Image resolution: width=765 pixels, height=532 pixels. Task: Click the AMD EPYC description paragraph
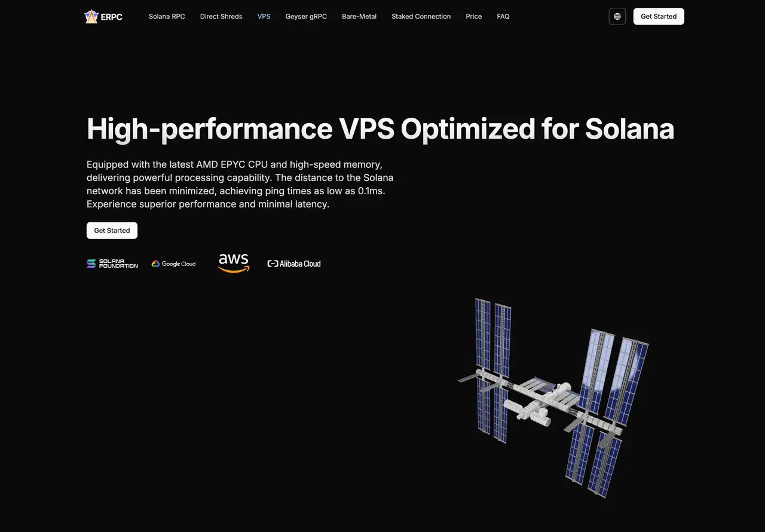click(x=240, y=184)
